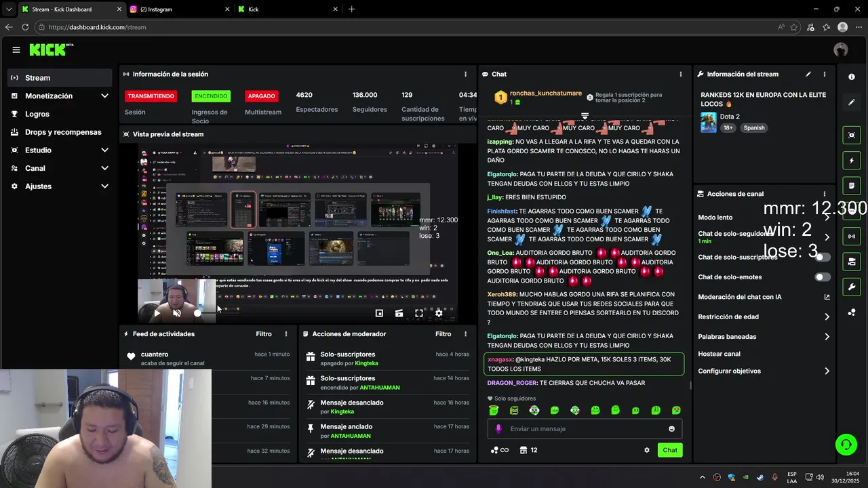Click the browser reload button

pos(25,27)
